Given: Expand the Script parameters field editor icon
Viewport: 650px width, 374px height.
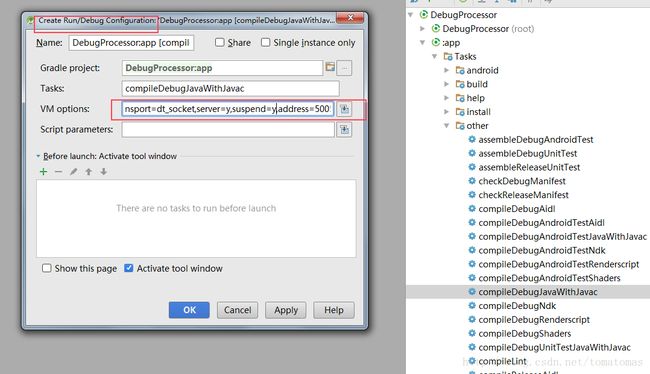Looking at the screenshot, I should 344,130.
